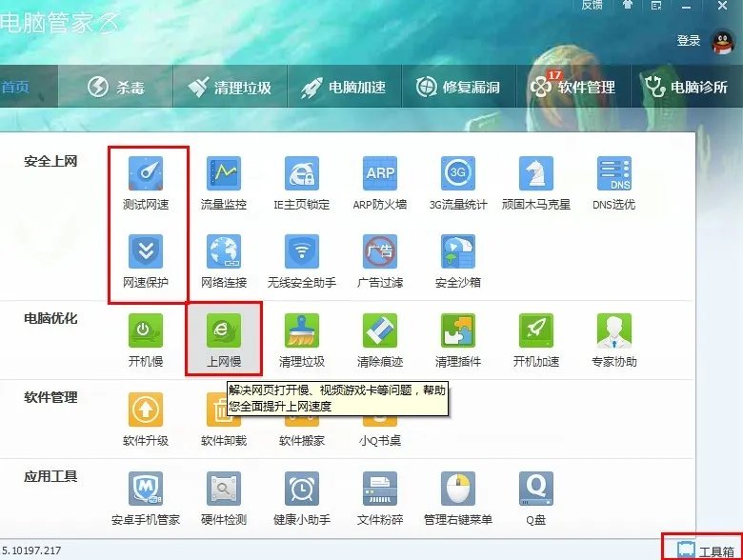Click the 登录 login link
Screen dimensions: 743x560
(688, 41)
